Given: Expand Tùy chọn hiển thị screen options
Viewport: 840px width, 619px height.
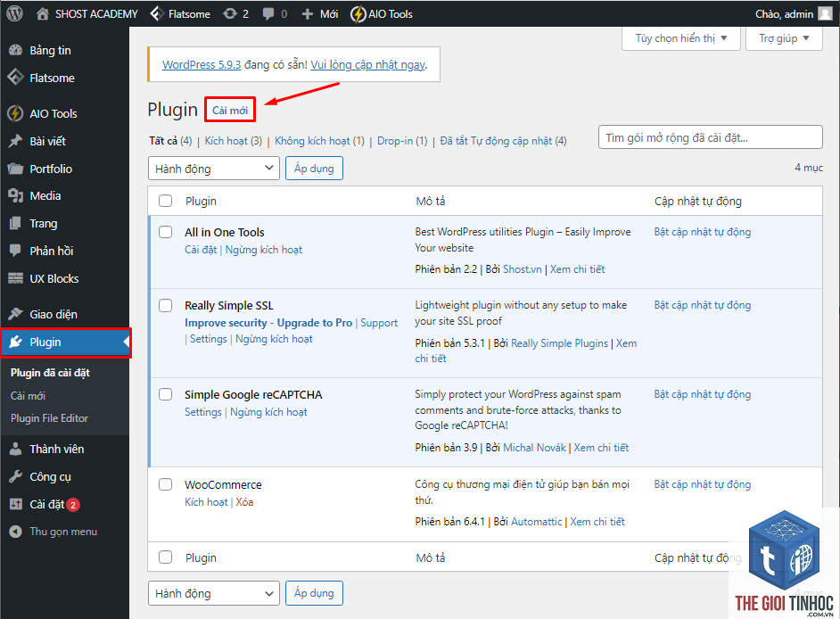Looking at the screenshot, I should (681, 38).
